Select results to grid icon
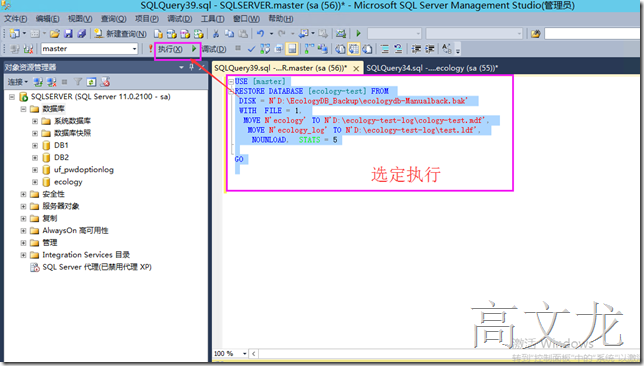Viewport: 644px width, 366px height. 354,49
